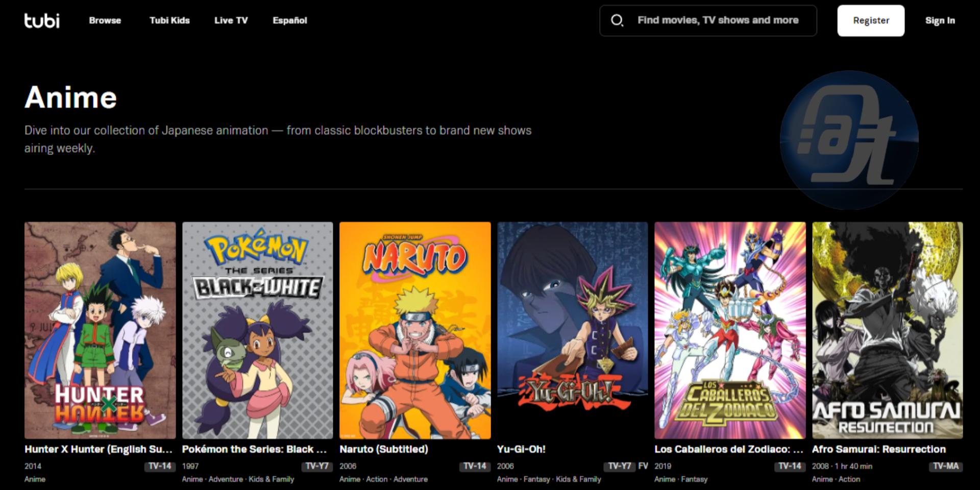Viewport: 980px width, 490px height.
Task: Click the Tubi logo
Action: pos(42,20)
